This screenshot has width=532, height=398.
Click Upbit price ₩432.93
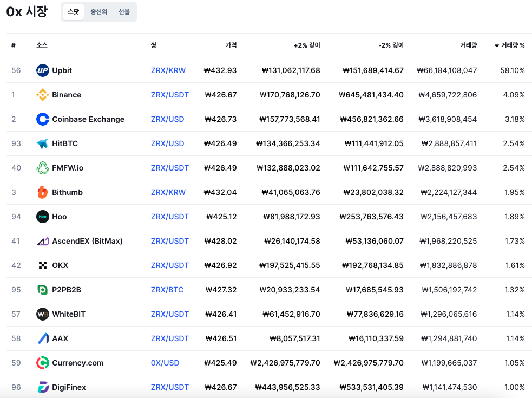[220, 70]
